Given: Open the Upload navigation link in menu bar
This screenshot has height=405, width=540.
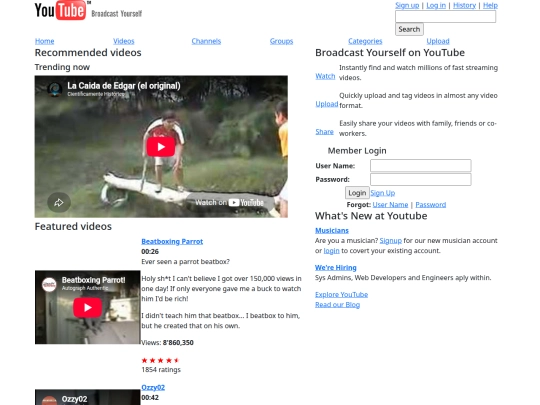Looking at the screenshot, I should click(438, 41).
